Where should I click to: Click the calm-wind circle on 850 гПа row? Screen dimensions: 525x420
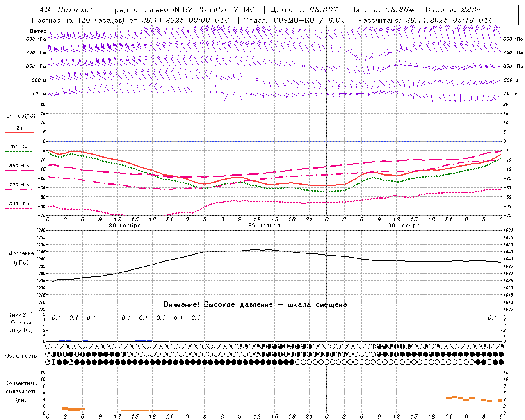[304, 66]
